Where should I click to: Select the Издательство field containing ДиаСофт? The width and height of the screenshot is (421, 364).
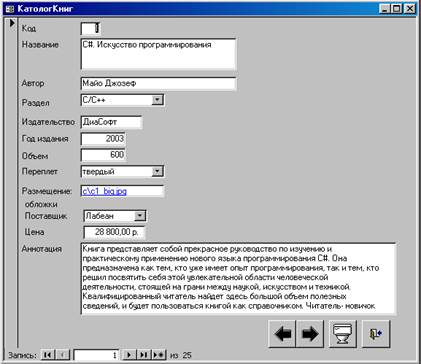point(111,122)
